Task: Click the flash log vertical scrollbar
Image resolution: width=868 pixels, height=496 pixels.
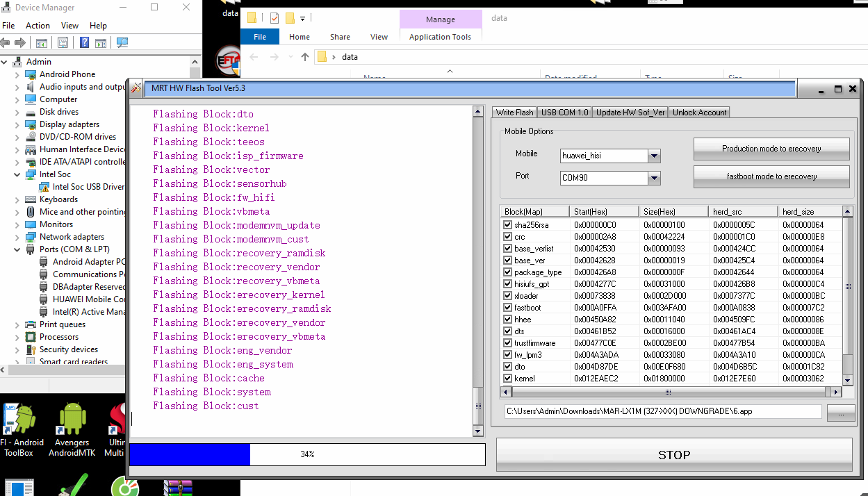Action: 477,271
